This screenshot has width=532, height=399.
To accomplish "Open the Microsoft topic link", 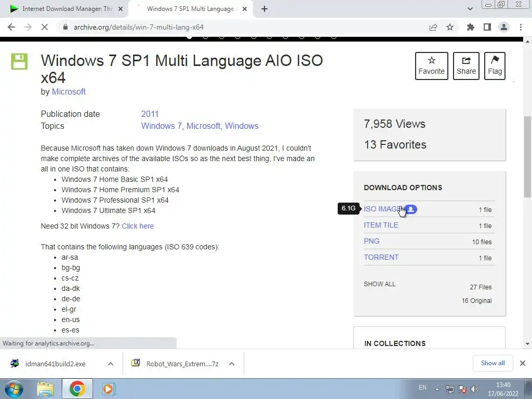I will [203, 126].
